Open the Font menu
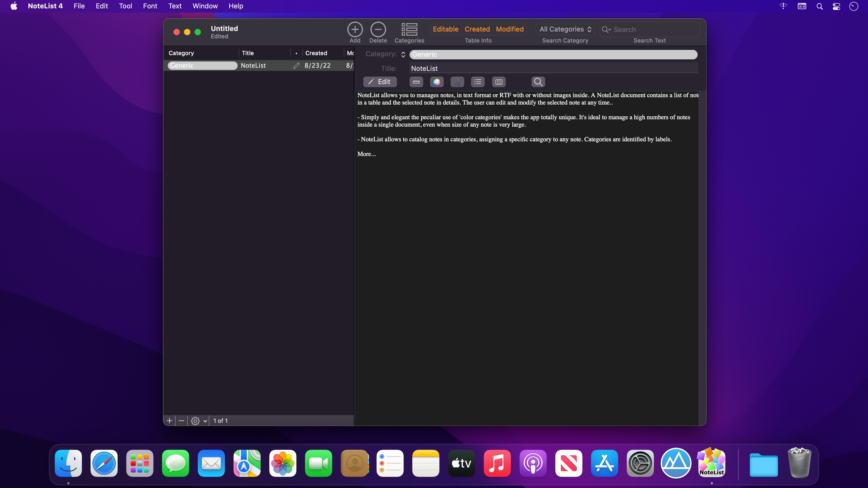The width and height of the screenshot is (868, 488). [150, 6]
